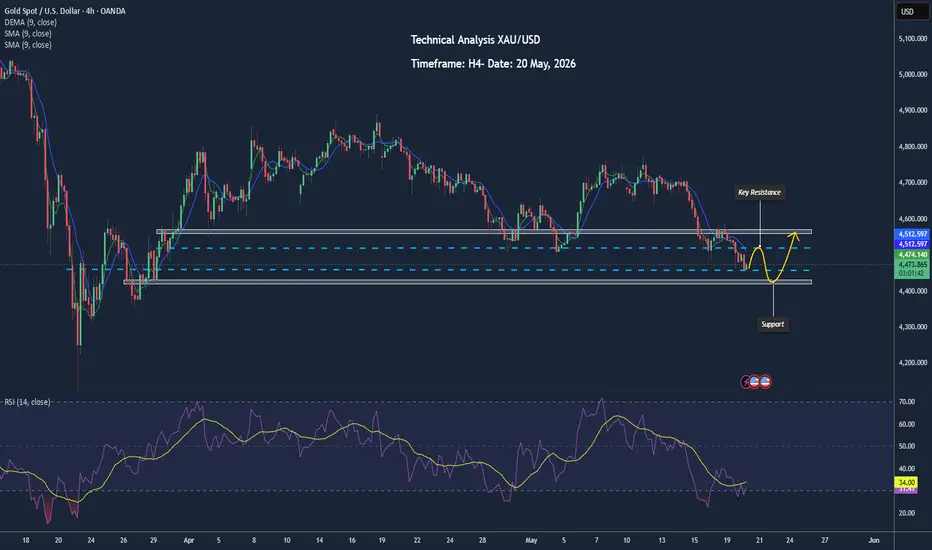Select the DEMA (9, close) indicator legend
This screenshot has height=550, width=932.
coord(30,22)
